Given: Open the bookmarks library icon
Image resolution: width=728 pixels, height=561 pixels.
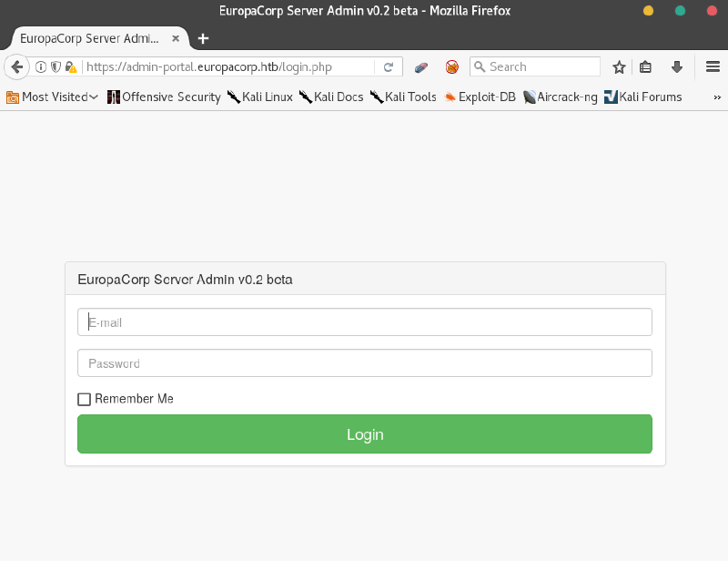Looking at the screenshot, I should [646, 66].
